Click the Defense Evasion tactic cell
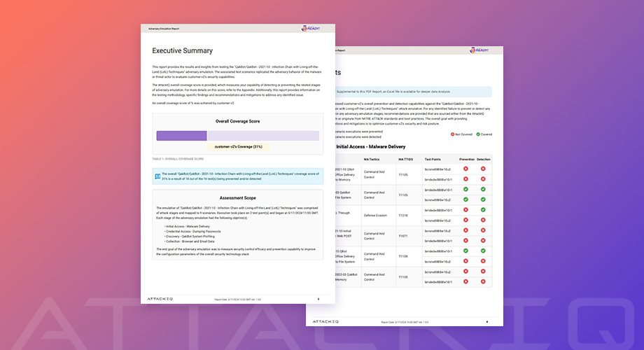The width and height of the screenshot is (644, 350). click(x=375, y=216)
